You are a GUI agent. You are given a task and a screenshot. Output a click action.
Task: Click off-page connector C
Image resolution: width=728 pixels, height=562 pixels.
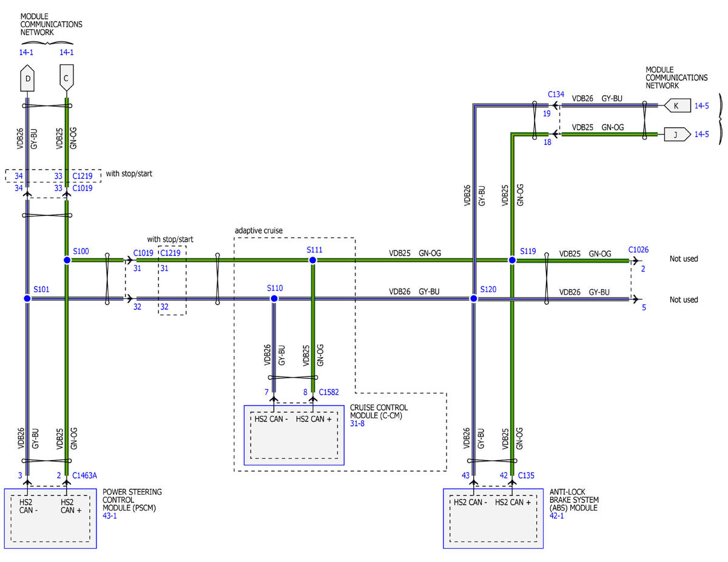click(67, 78)
